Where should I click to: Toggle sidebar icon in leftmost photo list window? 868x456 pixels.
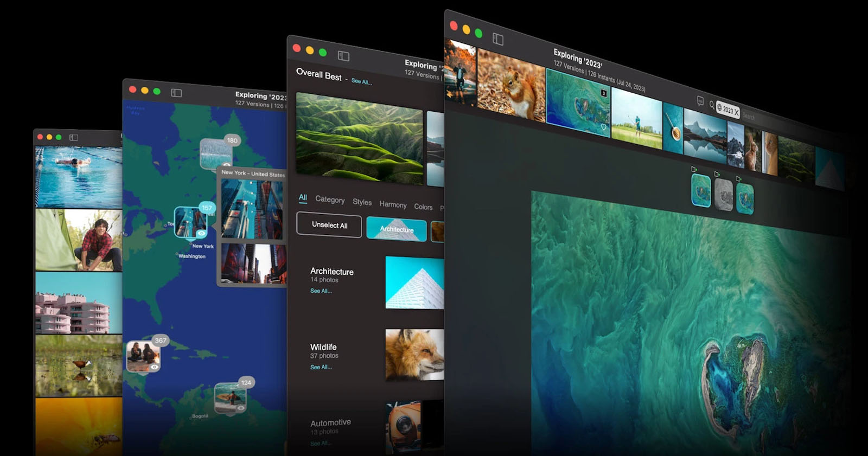(x=74, y=138)
